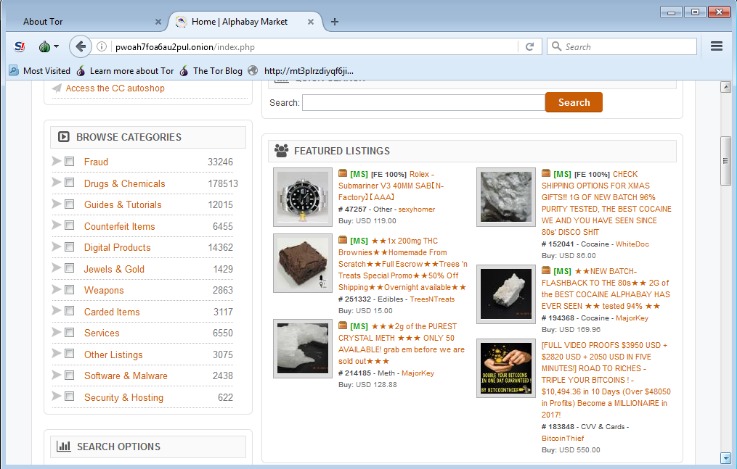Image resolution: width=737 pixels, height=469 pixels.
Task: Click the orange badge icon on the Rolex listing
Action: tap(343, 173)
